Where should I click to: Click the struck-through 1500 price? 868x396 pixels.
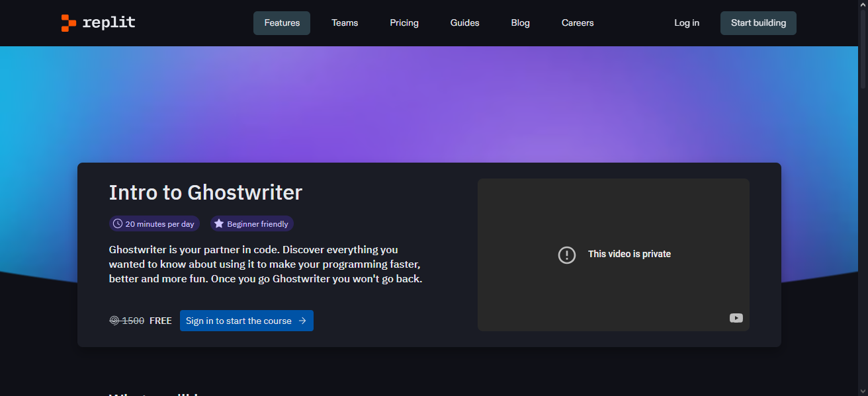pos(133,321)
